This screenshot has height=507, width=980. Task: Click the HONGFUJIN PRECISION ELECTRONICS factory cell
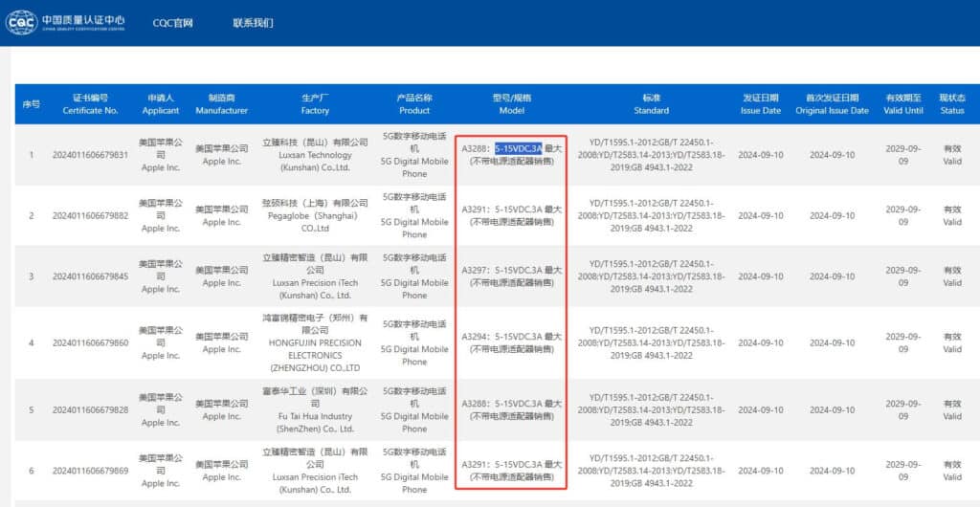tap(315, 342)
